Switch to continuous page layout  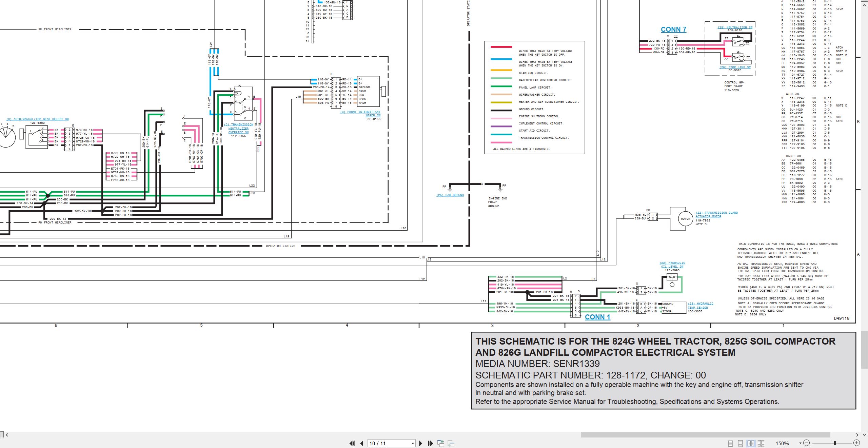click(x=741, y=443)
